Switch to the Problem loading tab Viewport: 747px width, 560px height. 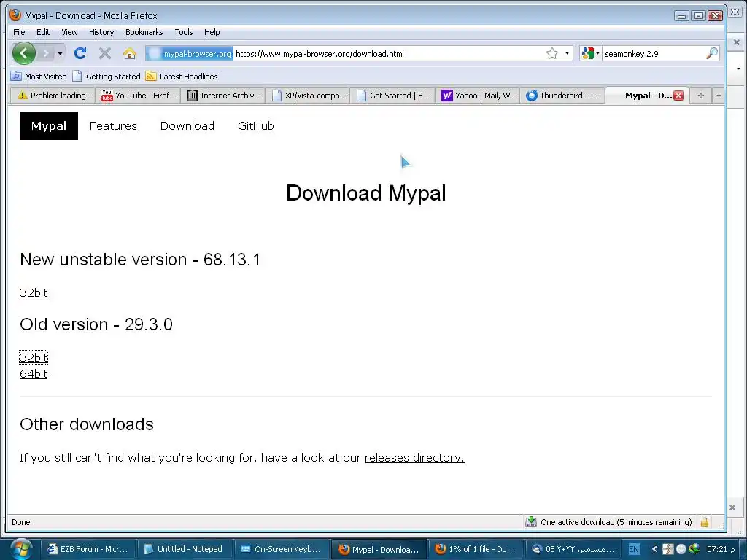click(53, 96)
